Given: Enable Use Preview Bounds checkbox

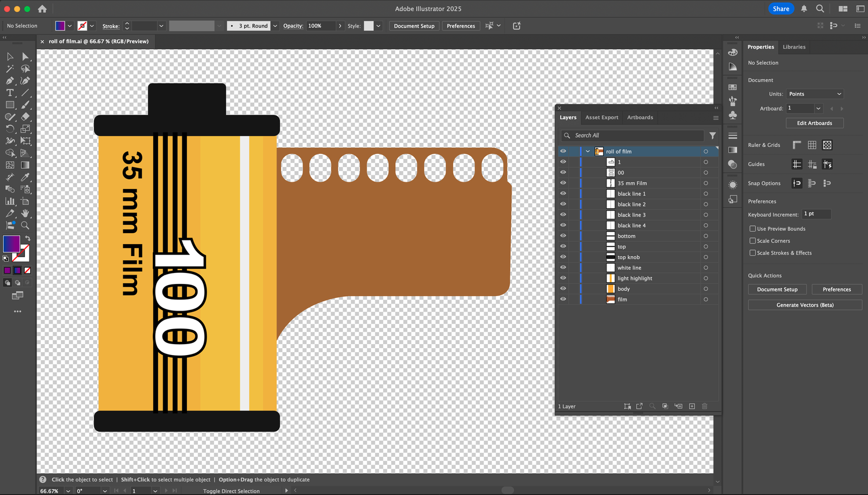Looking at the screenshot, I should (753, 229).
